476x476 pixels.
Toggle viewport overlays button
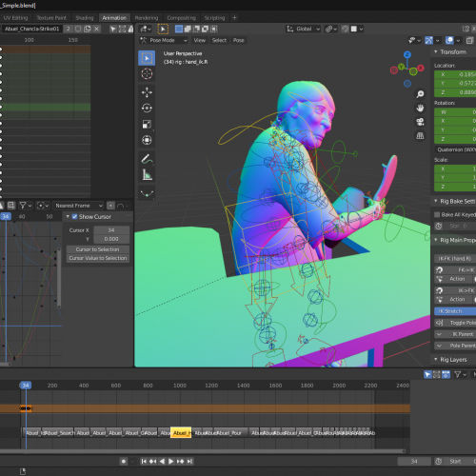coord(449,40)
